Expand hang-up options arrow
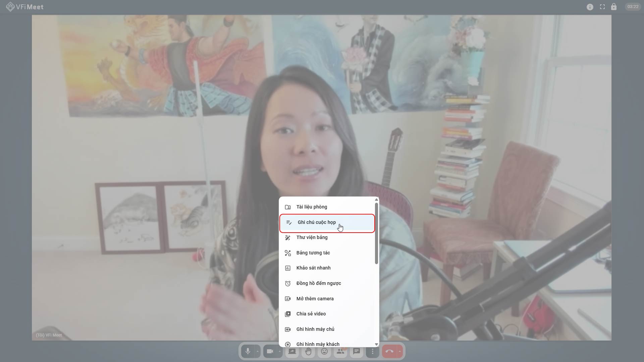Viewport: 644px width, 362px height. tap(399, 351)
